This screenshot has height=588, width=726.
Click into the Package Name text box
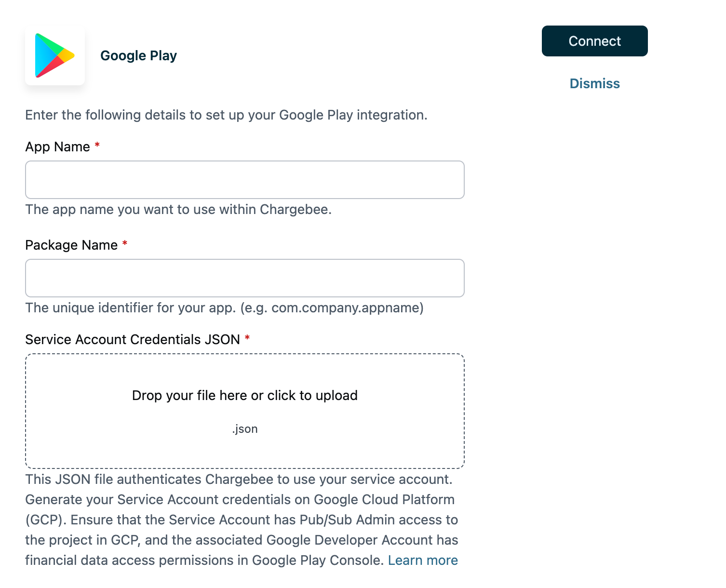click(244, 278)
